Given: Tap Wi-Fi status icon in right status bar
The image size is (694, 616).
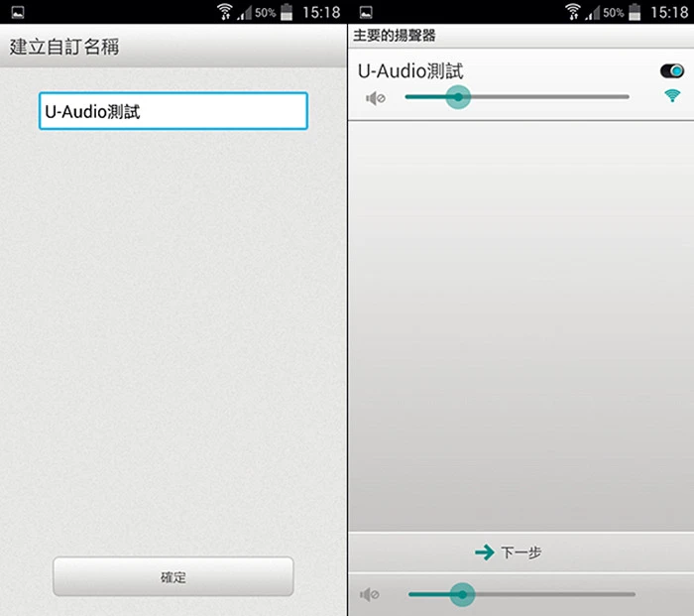Looking at the screenshot, I should (573, 12).
